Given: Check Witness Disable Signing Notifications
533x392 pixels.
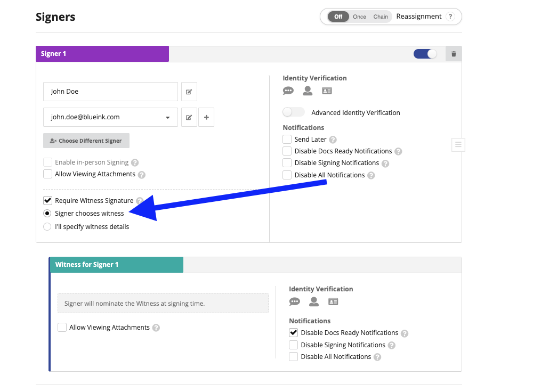Looking at the screenshot, I should [293, 345].
